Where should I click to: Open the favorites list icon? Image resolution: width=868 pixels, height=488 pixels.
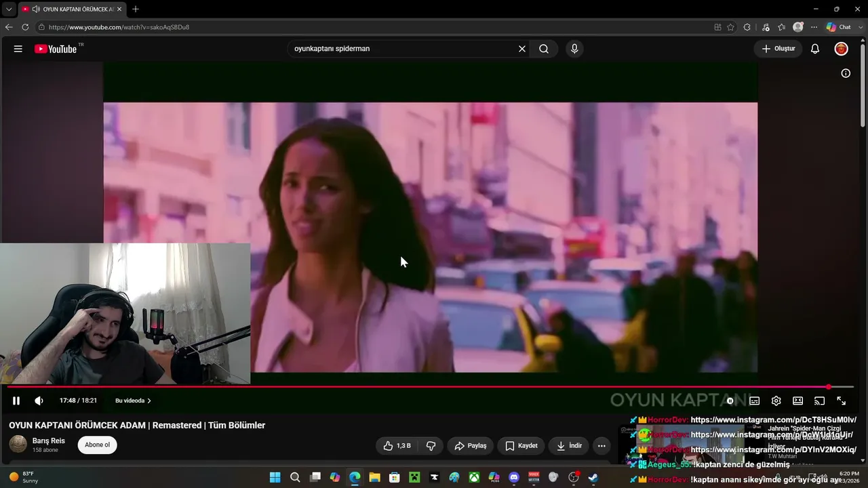(781, 27)
